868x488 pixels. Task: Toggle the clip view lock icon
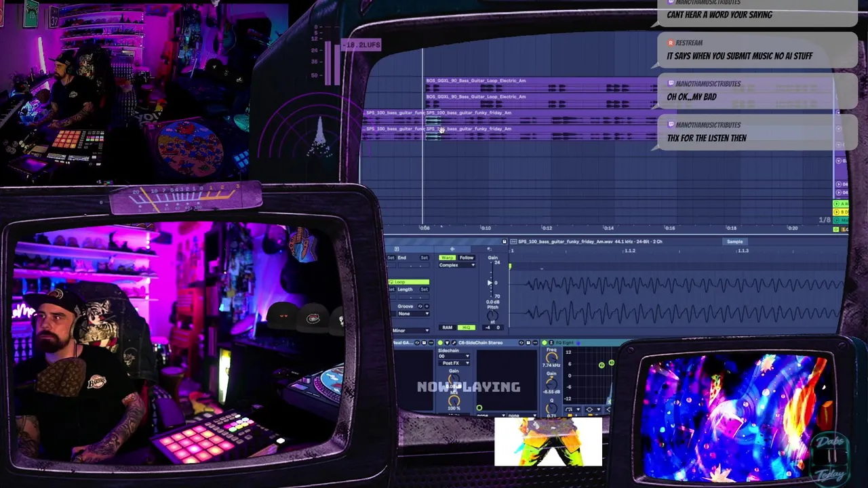504,241
